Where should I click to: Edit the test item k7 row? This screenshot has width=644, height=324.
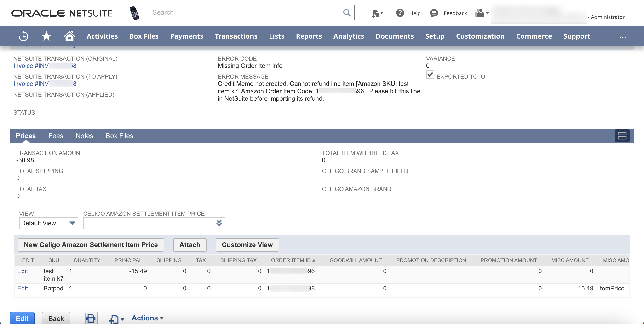tap(23, 271)
